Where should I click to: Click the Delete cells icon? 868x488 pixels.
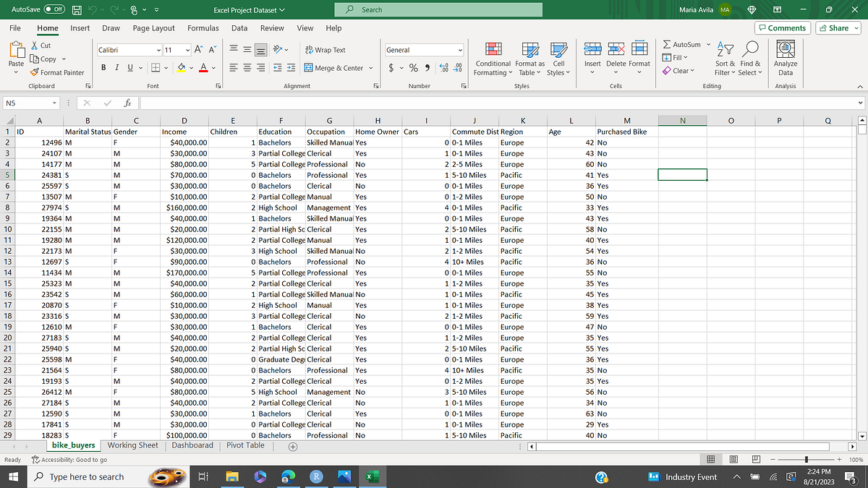pos(616,48)
